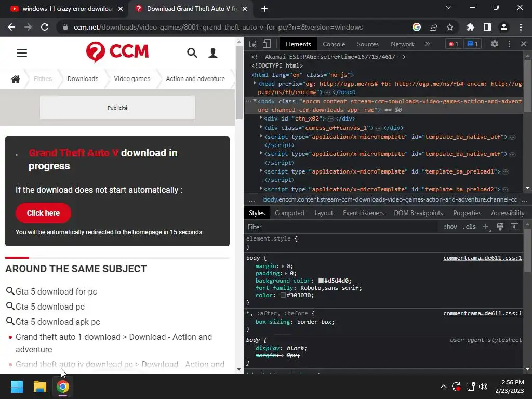This screenshot has height=399, width=532.
Task: Toggle :hov element state panel
Action: 450,227
